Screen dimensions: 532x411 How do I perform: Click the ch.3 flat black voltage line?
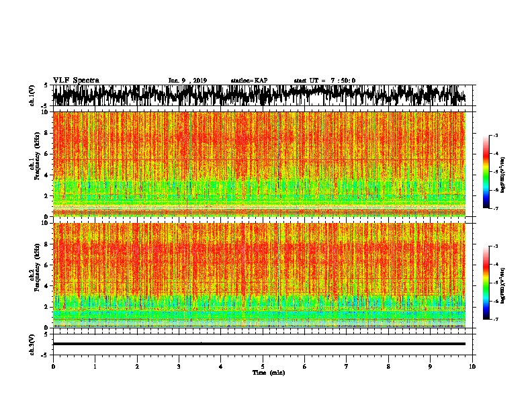[x=259, y=344]
